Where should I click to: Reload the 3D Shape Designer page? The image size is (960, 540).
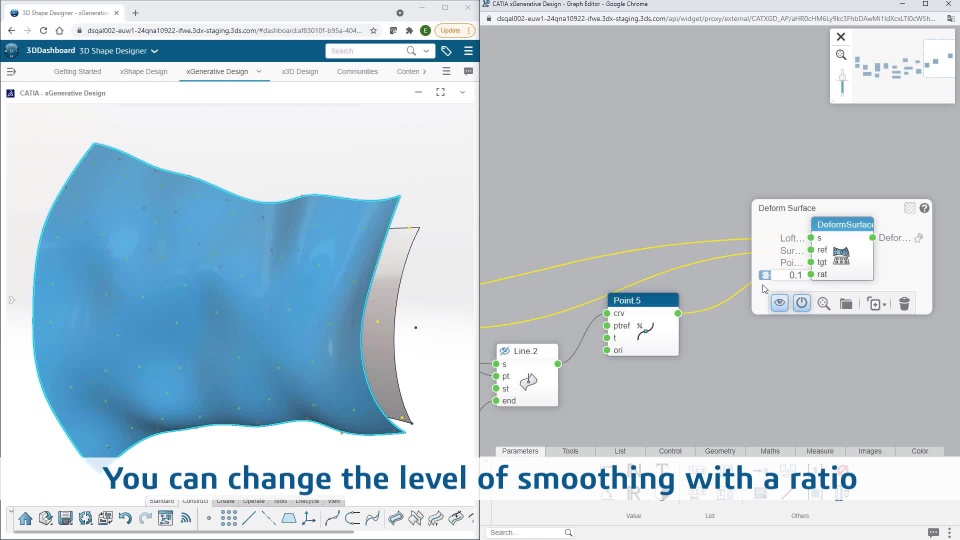(43, 30)
